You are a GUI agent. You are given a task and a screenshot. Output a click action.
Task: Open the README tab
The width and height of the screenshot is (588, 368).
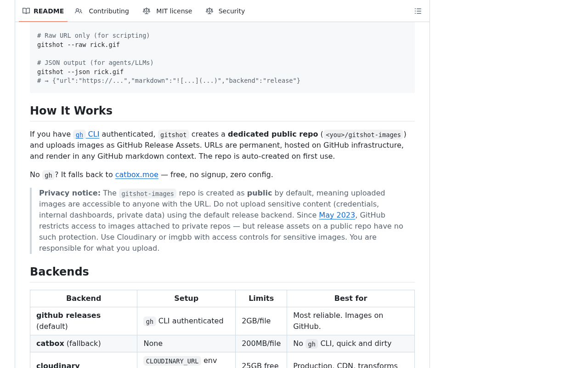(43, 11)
